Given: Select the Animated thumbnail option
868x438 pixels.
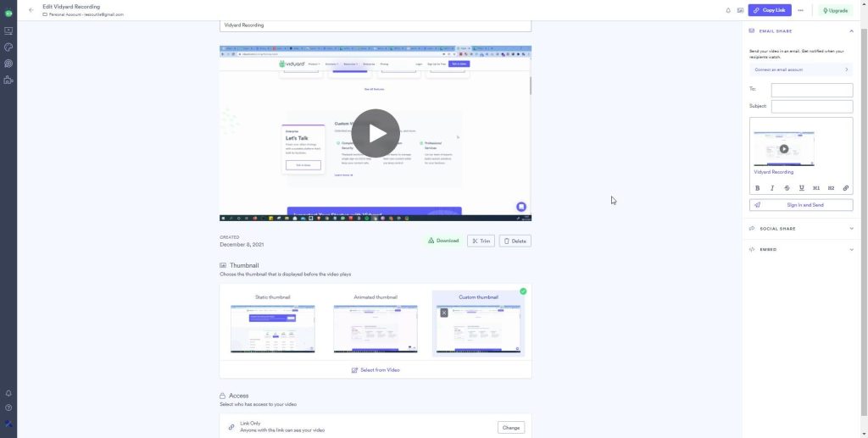Looking at the screenshot, I should pyautogui.click(x=376, y=324).
